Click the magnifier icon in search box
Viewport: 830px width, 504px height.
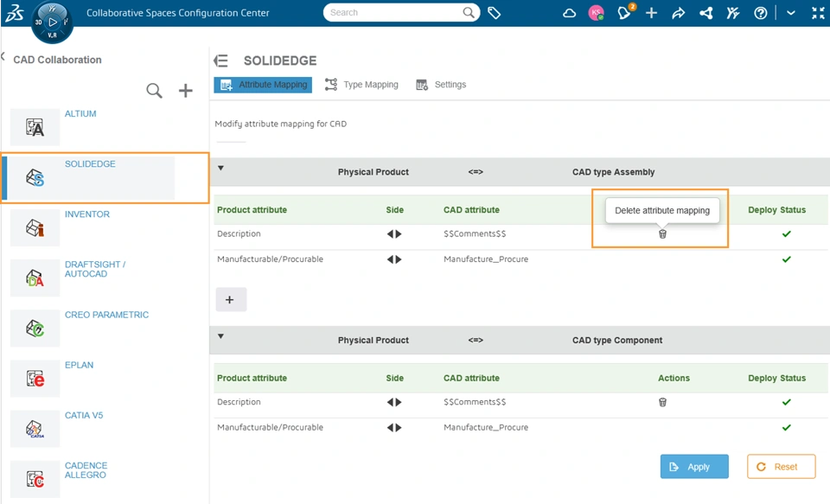[469, 13]
